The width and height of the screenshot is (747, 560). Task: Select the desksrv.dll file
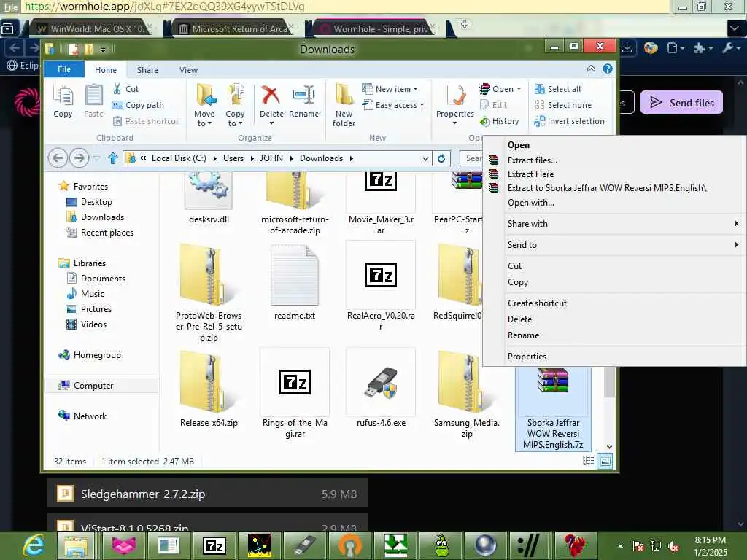pyautogui.click(x=209, y=198)
